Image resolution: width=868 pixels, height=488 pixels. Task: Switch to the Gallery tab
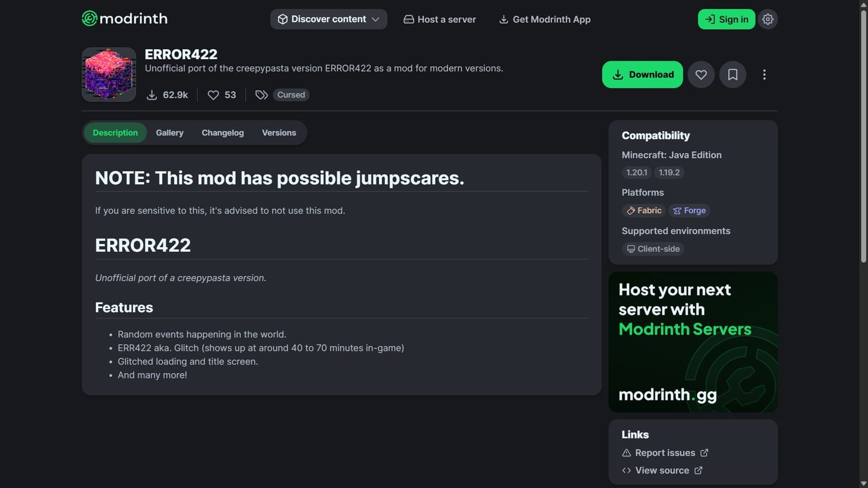pos(169,132)
